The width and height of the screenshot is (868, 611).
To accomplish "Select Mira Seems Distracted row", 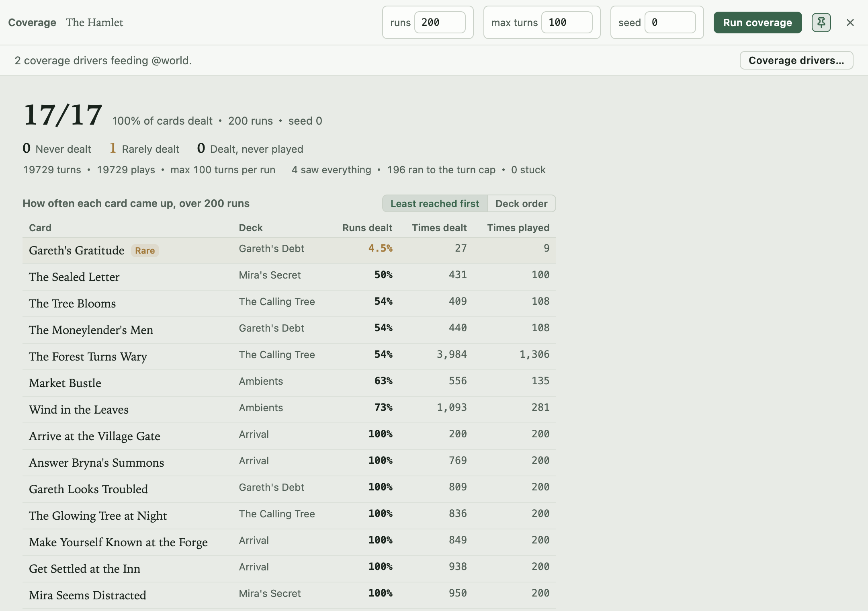I will coord(289,595).
